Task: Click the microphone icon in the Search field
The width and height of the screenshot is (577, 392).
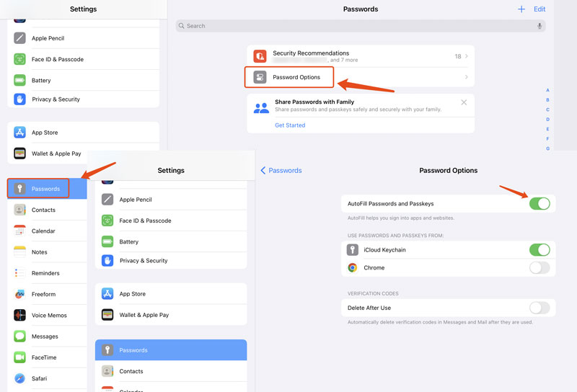Action: [539, 26]
